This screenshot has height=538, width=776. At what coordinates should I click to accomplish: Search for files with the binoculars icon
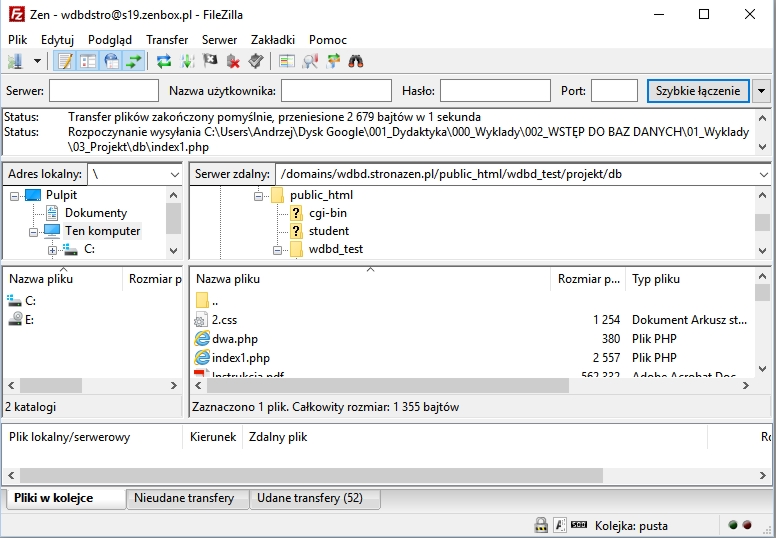(x=356, y=61)
